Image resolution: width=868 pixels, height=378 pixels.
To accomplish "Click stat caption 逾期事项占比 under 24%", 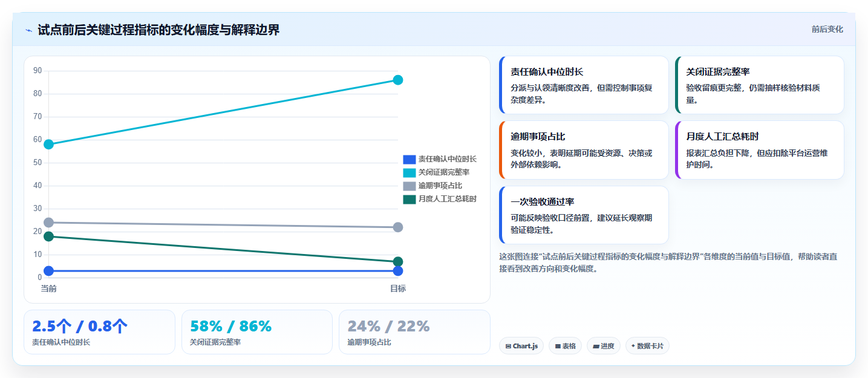I will click(369, 342).
